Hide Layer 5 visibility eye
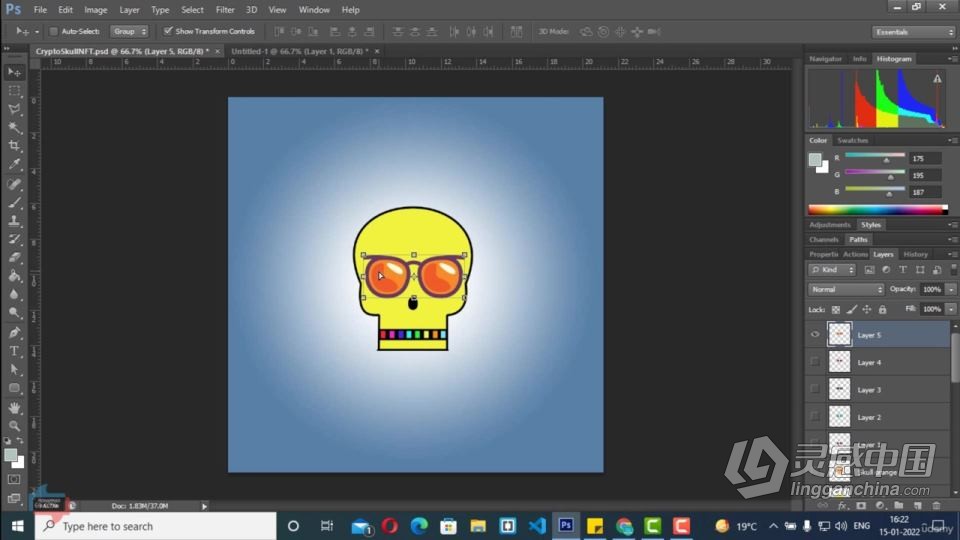The width and height of the screenshot is (960, 540). (x=815, y=335)
